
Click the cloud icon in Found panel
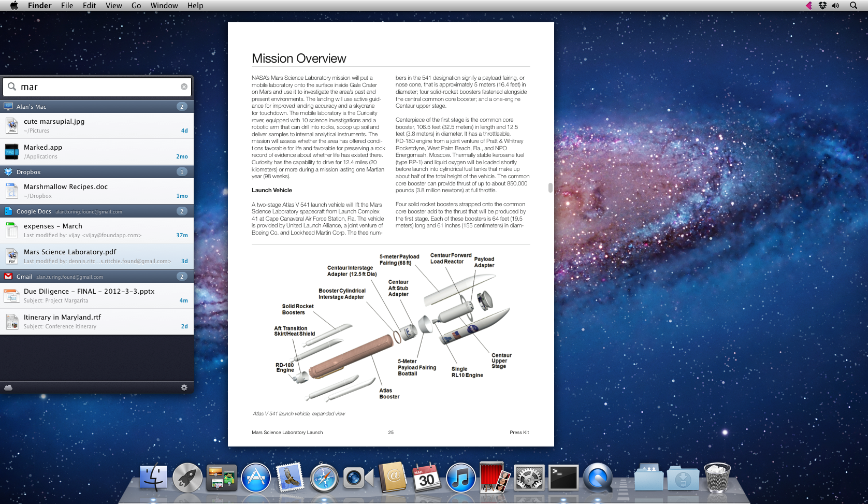(8, 387)
